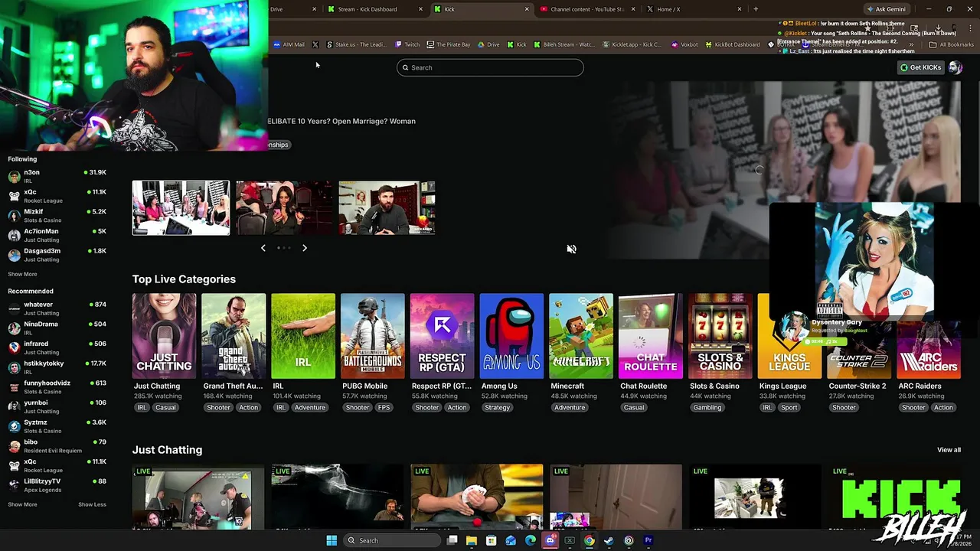
Task: Expand Following list with Show More
Action: (22, 274)
